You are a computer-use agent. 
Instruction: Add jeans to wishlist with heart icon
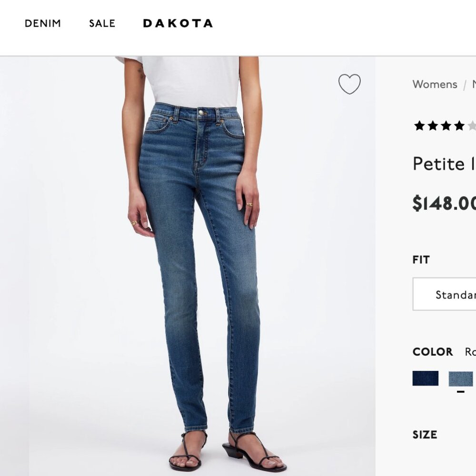[349, 85]
